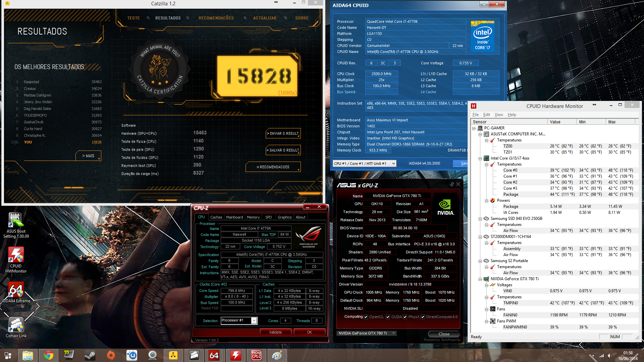Collapse the Powers node under Intel Core

tap(486, 201)
